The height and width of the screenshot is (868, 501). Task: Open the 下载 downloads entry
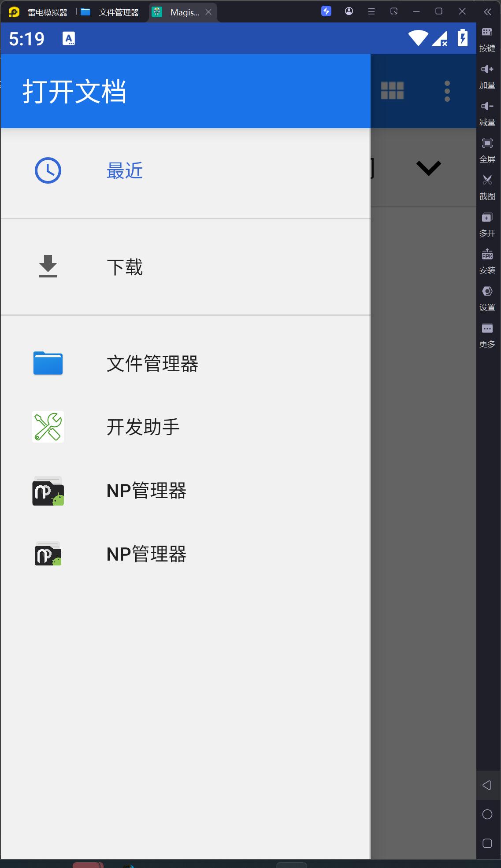tap(185, 267)
